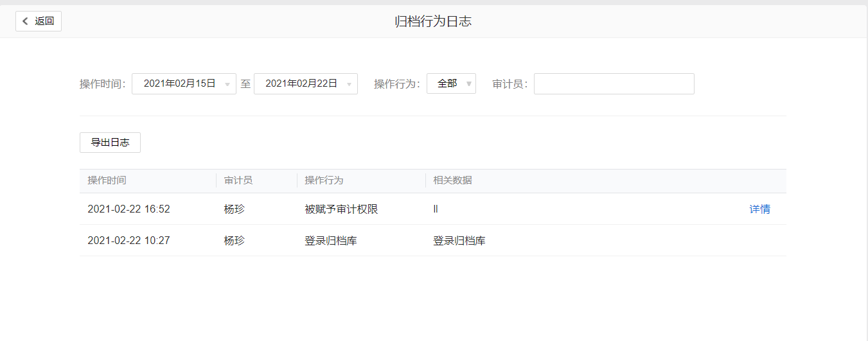Click the 归档行为日志 page title

tap(433, 21)
